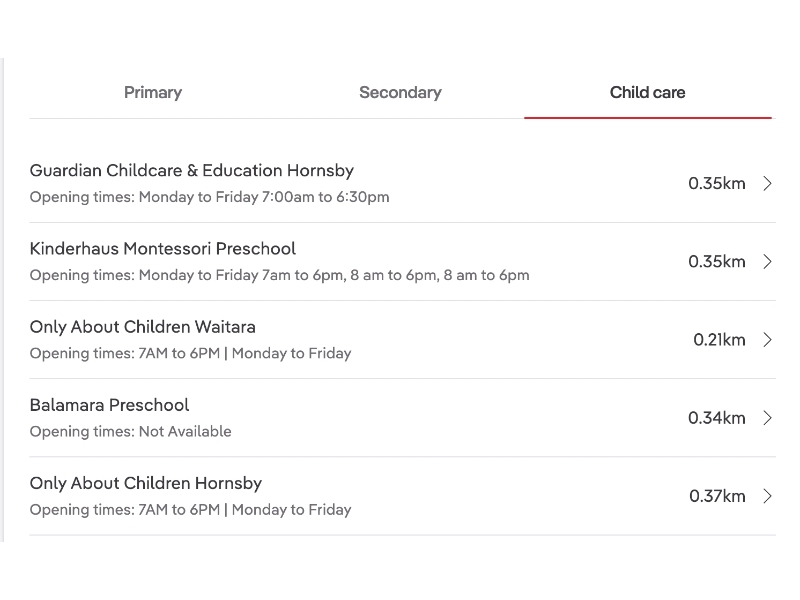Click the 0.21km distance for Waitara
The height and width of the screenshot is (600, 800).
click(x=719, y=340)
